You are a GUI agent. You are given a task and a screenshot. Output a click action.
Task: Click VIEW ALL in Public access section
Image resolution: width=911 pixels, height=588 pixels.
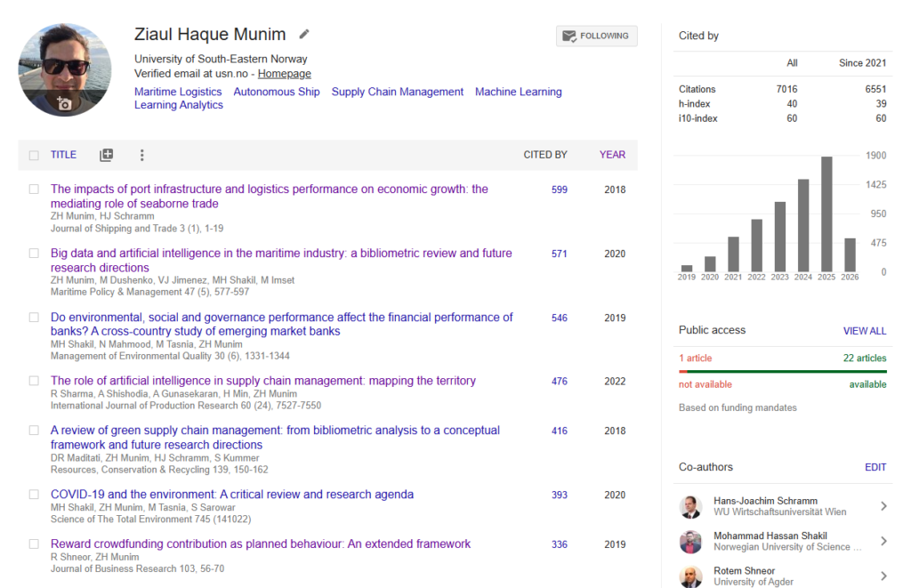pyautogui.click(x=864, y=331)
